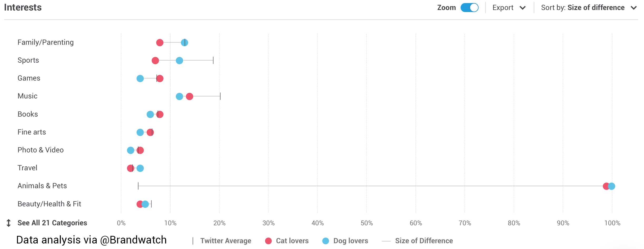Screen dimensions: 644x249
Task: Toggle the Twitter Average legend item
Action: (x=225, y=241)
